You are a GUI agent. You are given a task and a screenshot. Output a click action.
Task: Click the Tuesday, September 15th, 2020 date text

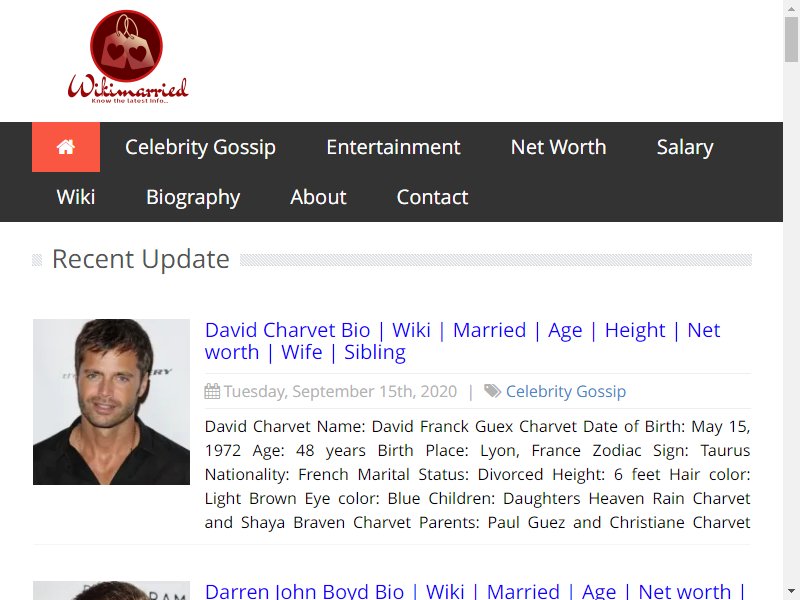(x=340, y=391)
